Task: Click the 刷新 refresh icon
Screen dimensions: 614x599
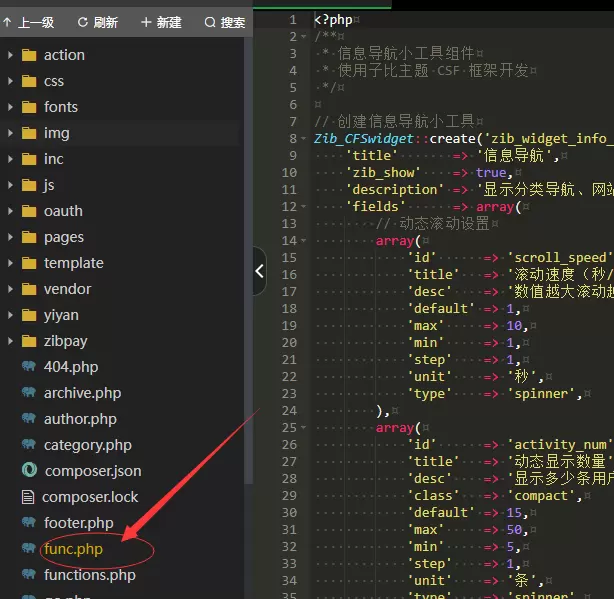Action: (83, 22)
